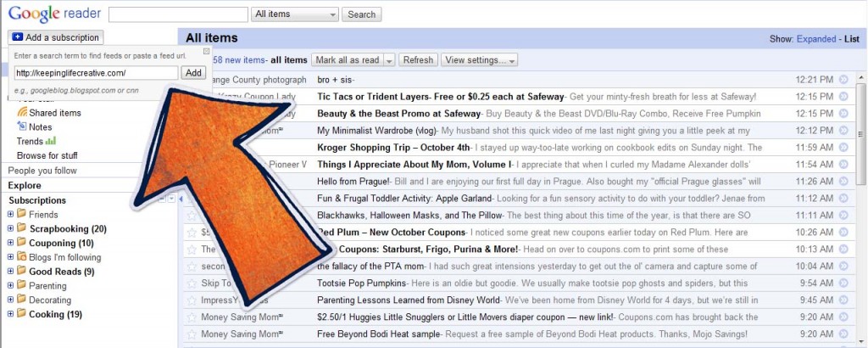Screen dimensions: 868x348
Task: Click the Friends folder icon
Action: point(21,214)
